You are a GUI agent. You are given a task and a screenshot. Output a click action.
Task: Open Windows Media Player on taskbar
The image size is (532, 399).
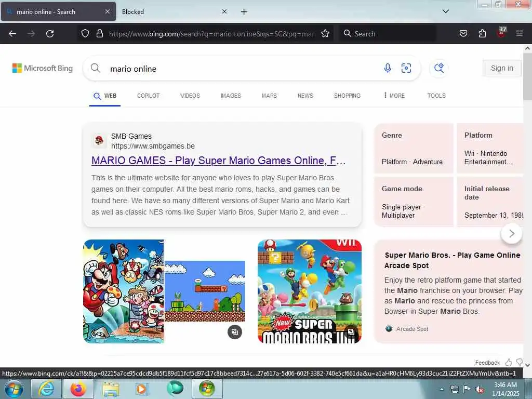[141, 389]
